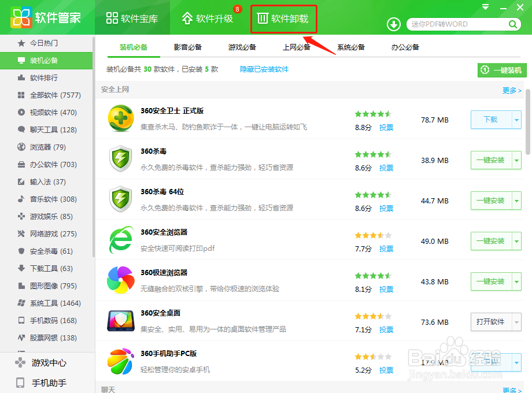Select 手机数码 (168) in the sidebar
This screenshot has height=393, width=532.
tap(46, 320)
